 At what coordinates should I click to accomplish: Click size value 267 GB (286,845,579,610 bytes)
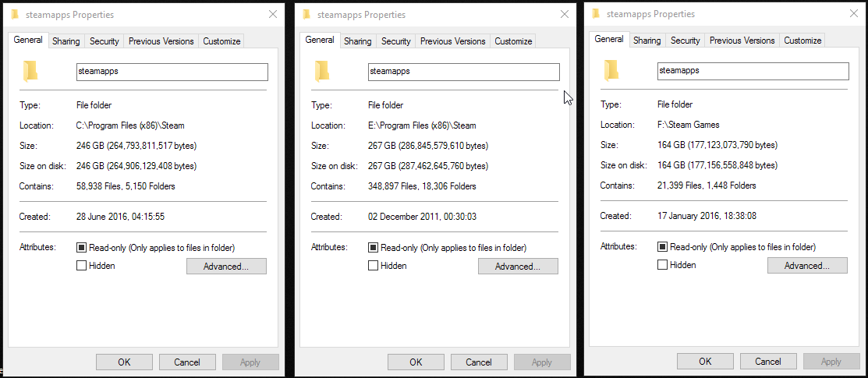click(x=428, y=146)
